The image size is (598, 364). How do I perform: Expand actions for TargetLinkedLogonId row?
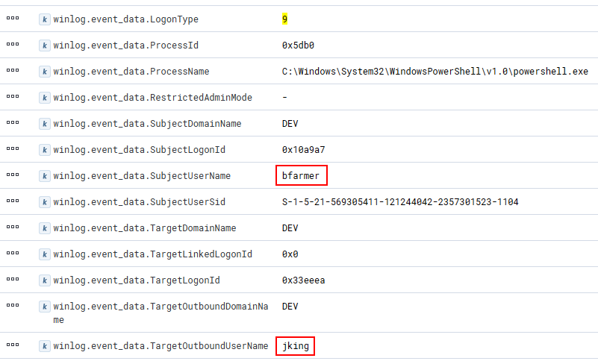coord(12,254)
